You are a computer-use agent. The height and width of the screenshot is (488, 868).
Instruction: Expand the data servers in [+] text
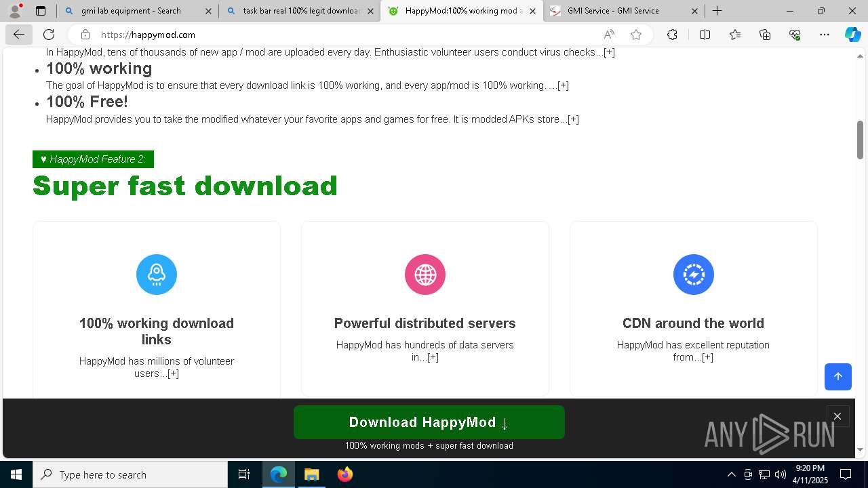click(433, 357)
